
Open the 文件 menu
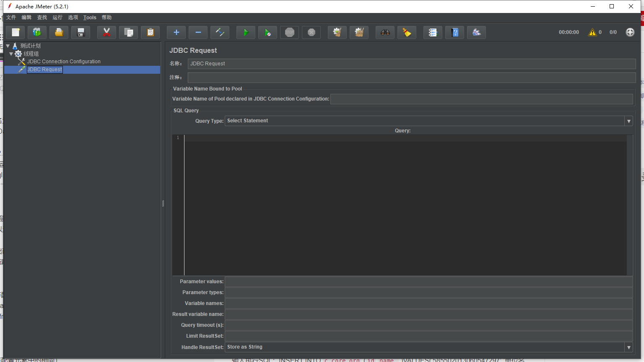coord(11,17)
